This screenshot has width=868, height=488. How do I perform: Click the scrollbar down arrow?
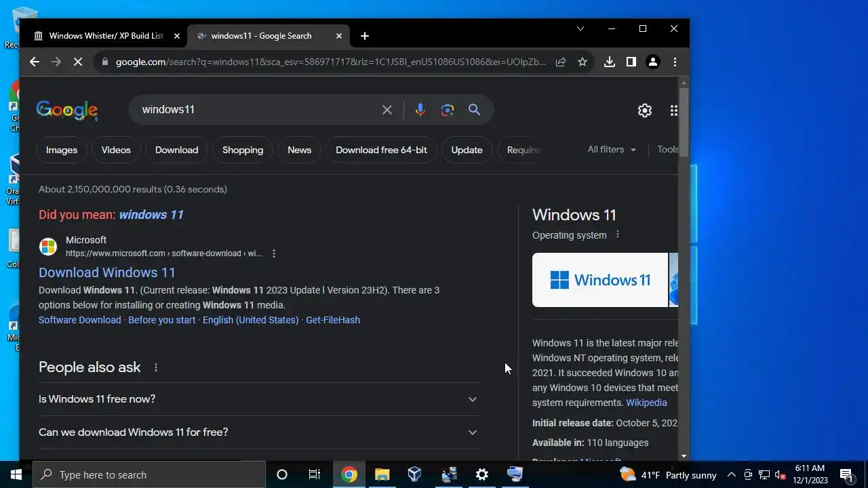click(x=684, y=456)
